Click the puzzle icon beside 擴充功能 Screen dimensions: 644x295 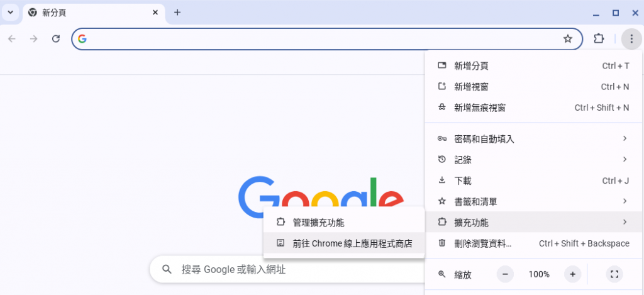pos(442,222)
